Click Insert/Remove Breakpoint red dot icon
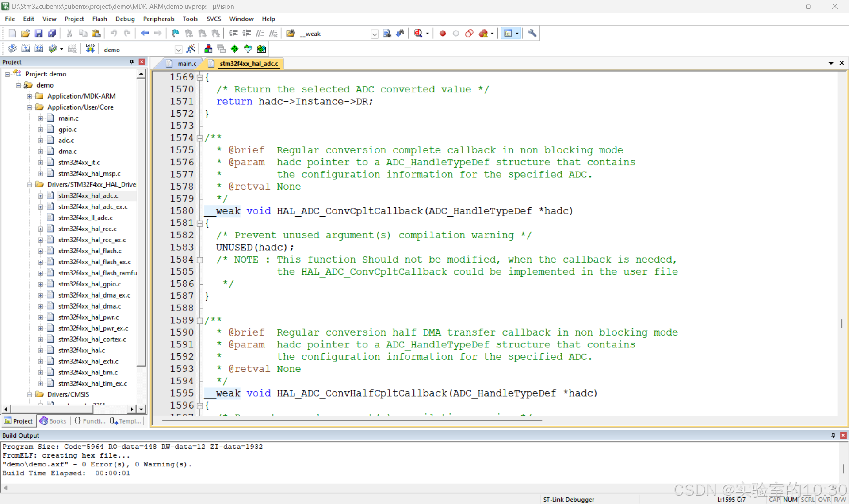Viewport: 849px width, 504px height. 442,33
